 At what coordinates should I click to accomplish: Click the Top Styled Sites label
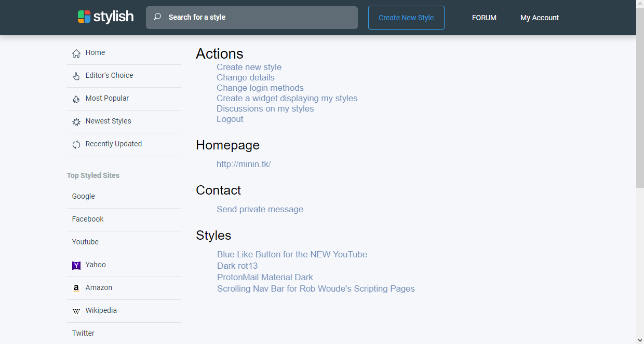93,175
